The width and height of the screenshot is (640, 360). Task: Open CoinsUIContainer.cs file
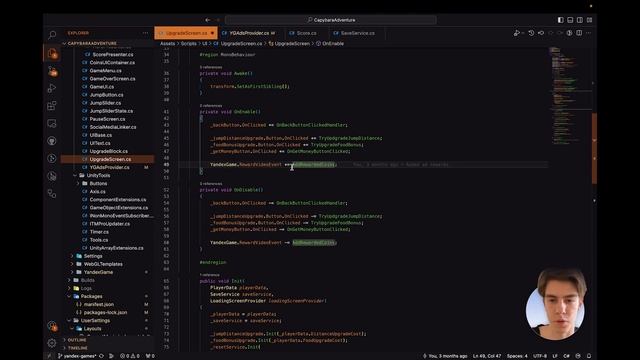point(112,62)
